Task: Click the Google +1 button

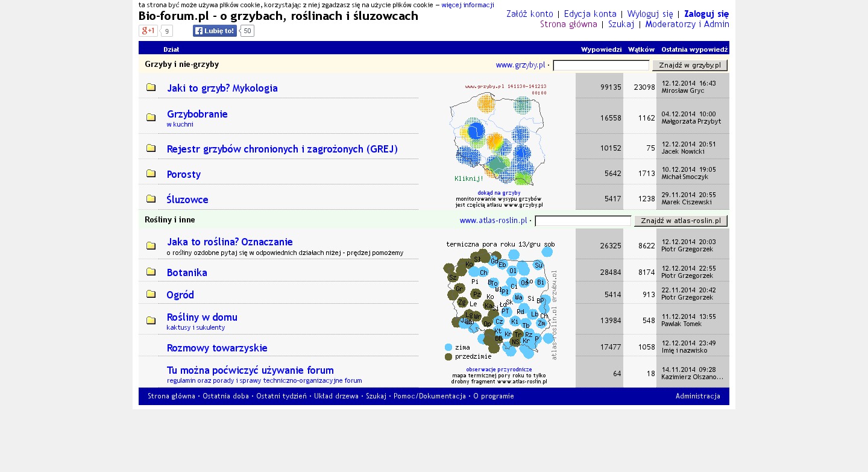Action: 148,31
